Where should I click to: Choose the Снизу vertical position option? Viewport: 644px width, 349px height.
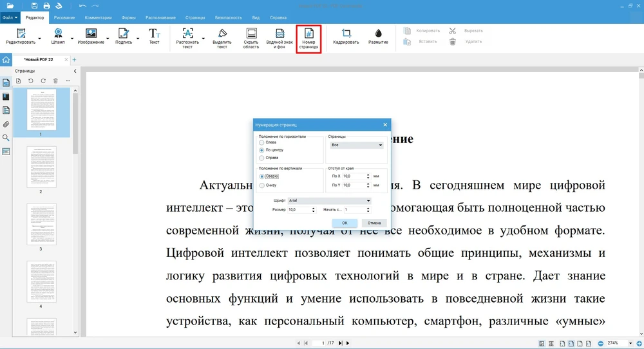(x=261, y=185)
